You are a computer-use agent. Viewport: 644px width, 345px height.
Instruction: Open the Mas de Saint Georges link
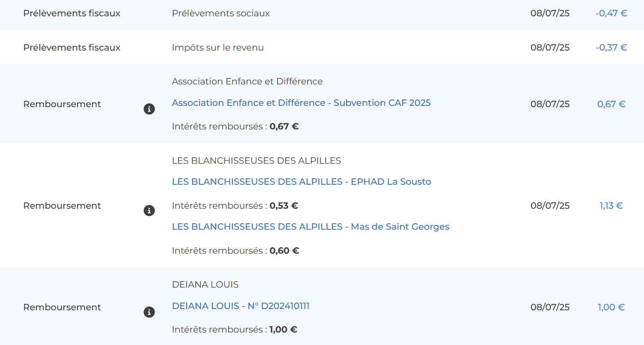[x=310, y=227]
